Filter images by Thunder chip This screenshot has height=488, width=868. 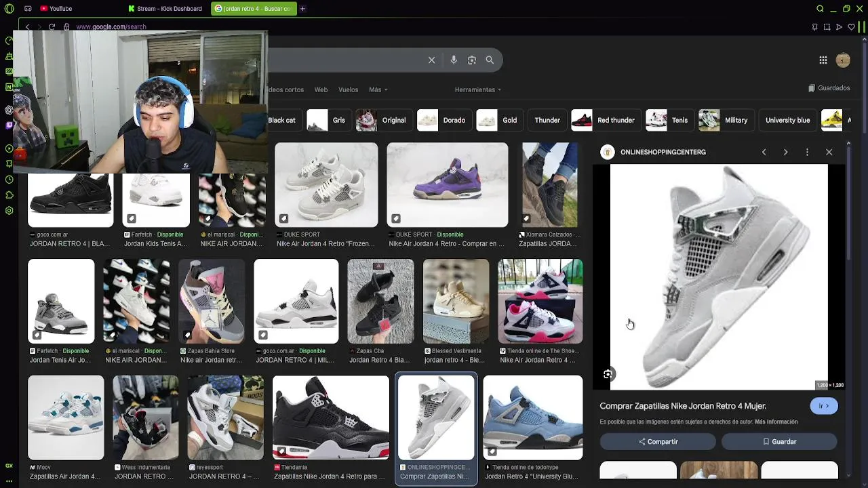pos(547,120)
